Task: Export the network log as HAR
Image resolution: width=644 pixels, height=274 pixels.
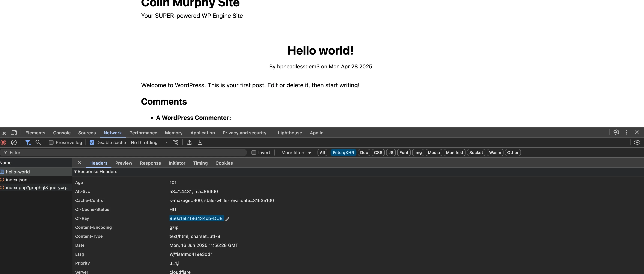Action: point(200,142)
